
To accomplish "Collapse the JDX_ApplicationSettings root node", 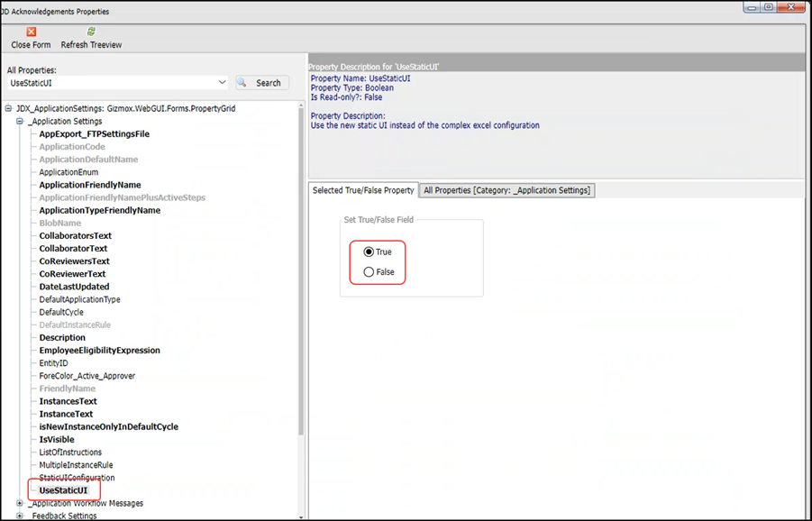I will [8, 108].
